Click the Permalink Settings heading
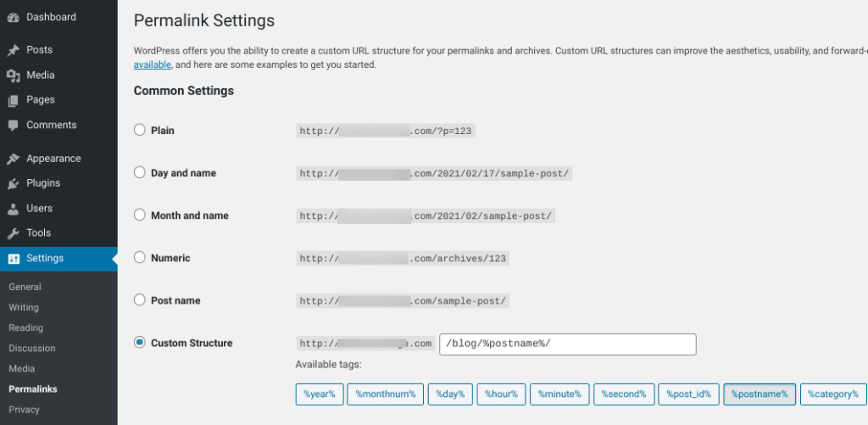Image resolution: width=868 pixels, height=425 pixels. point(204,21)
